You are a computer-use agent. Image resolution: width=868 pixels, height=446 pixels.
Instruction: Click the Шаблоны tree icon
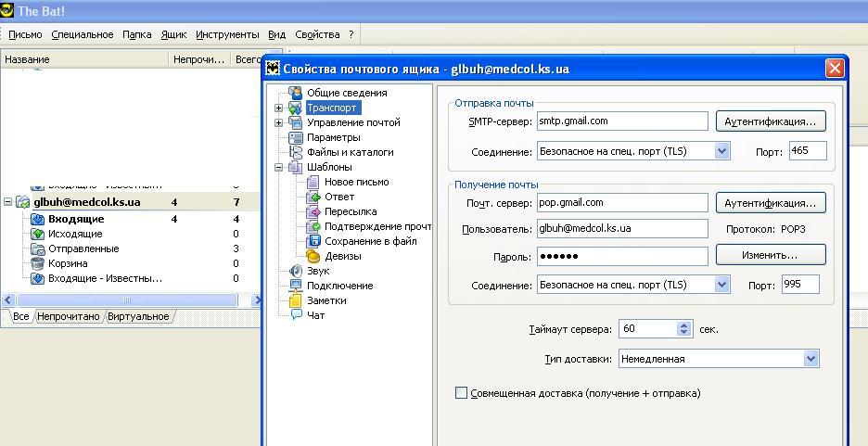(x=296, y=167)
